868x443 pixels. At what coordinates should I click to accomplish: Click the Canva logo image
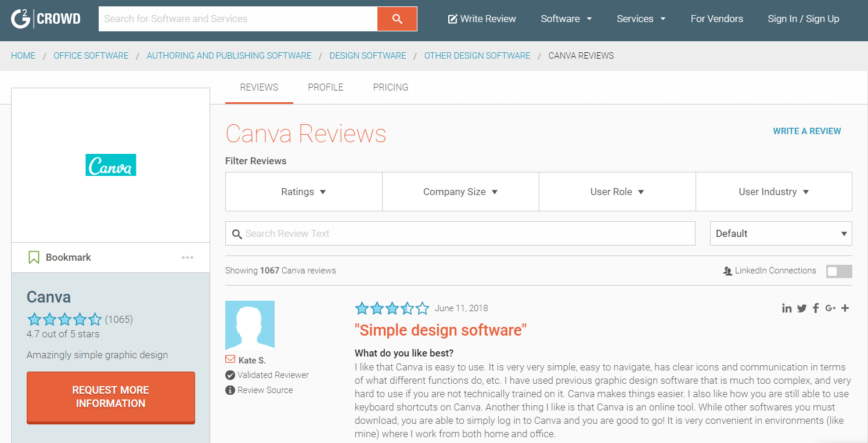pos(111,165)
